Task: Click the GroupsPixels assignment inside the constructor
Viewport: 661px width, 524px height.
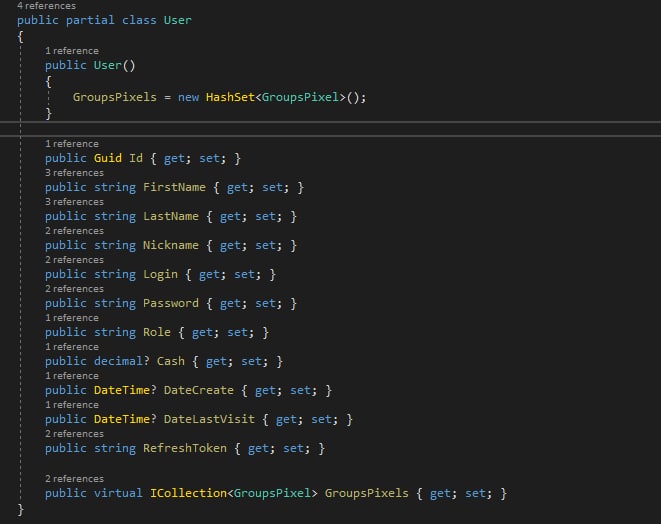Action: [115, 97]
